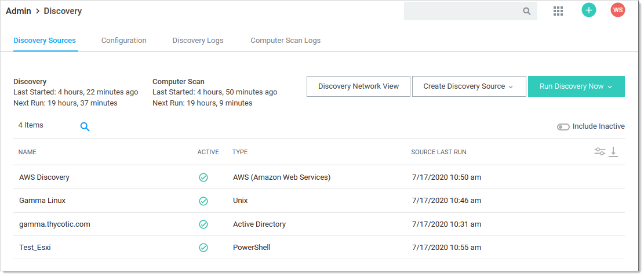The image size is (644, 276).
Task: Click inside the top search input field
Action: (461, 11)
